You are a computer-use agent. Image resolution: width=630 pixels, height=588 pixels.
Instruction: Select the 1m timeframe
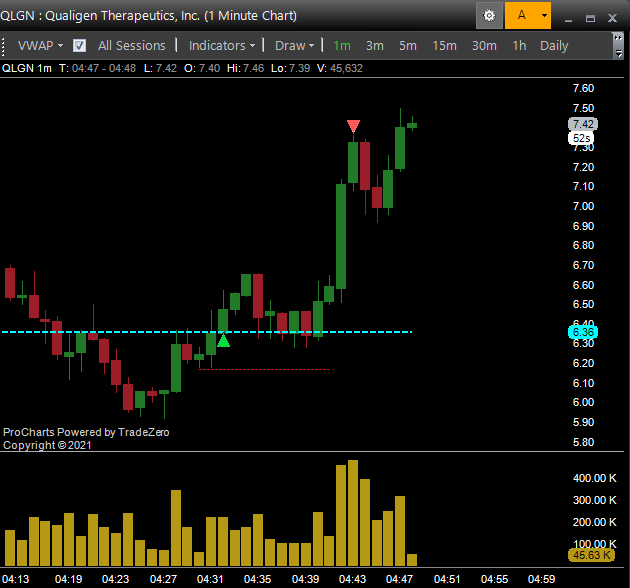(342, 45)
